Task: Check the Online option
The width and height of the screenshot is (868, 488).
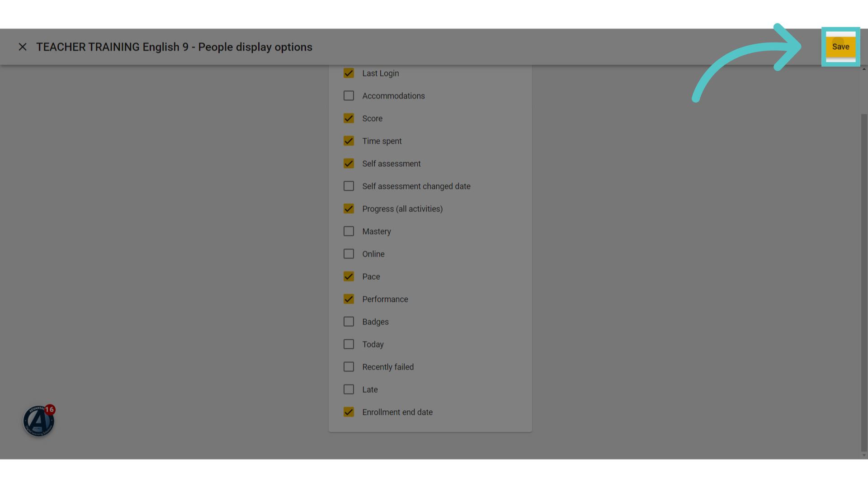Action: click(x=349, y=254)
